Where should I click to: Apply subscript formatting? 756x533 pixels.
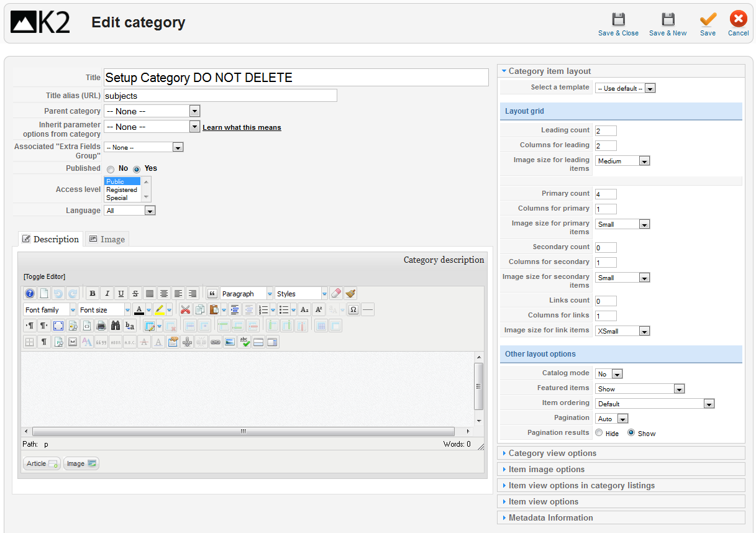click(304, 309)
